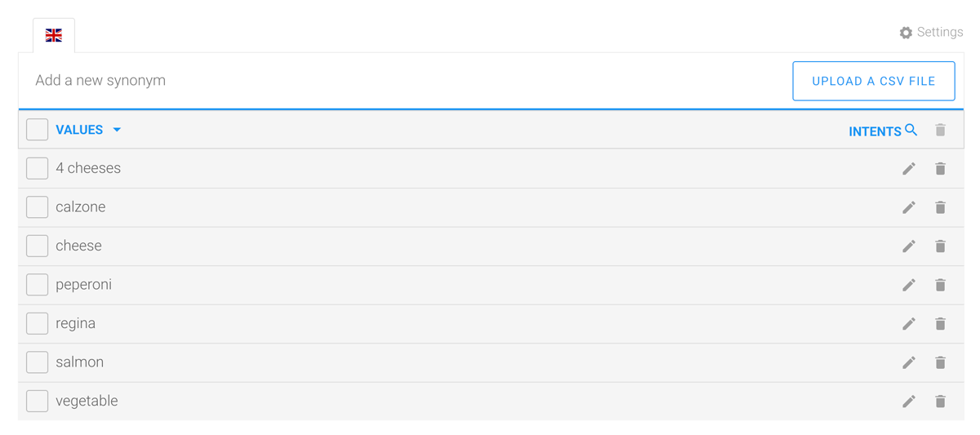Focus the 'Add a new synonym' field

point(327,81)
